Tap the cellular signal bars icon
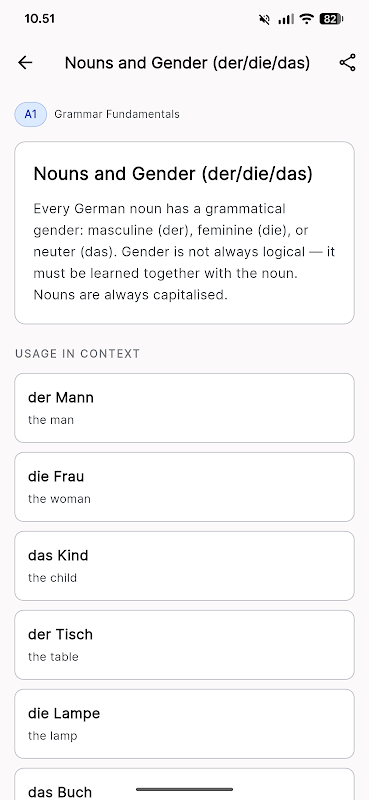Viewport: 369px width, 800px height. point(286,19)
